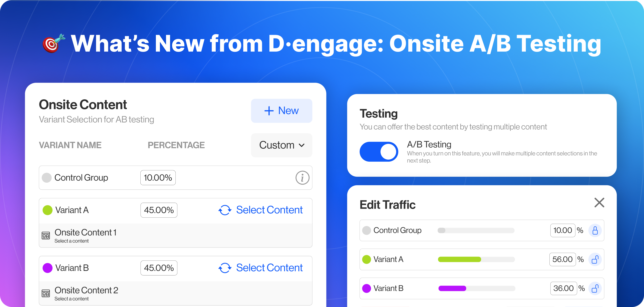This screenshot has height=307, width=644.
Task: Click the Testing card heading
Action: tap(379, 114)
